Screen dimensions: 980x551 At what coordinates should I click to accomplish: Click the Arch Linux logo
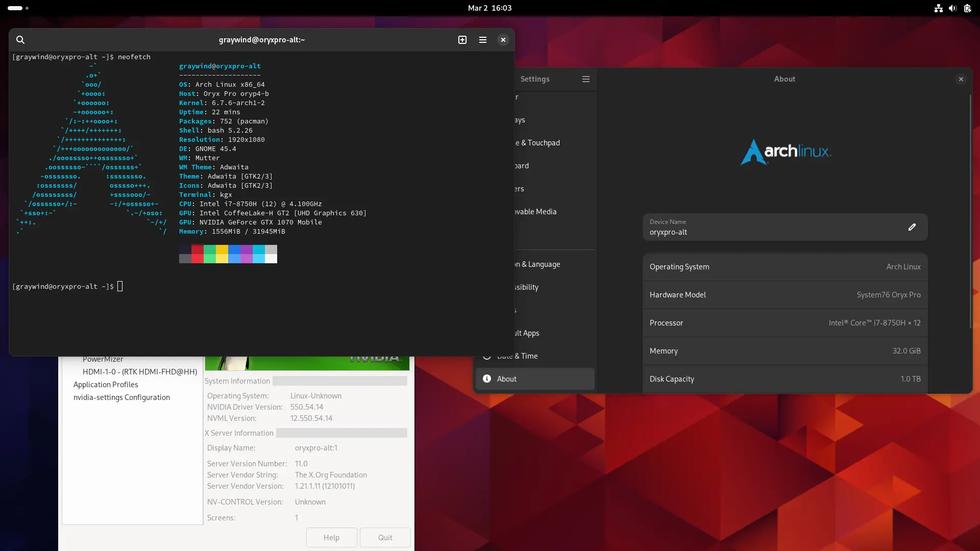785,152
